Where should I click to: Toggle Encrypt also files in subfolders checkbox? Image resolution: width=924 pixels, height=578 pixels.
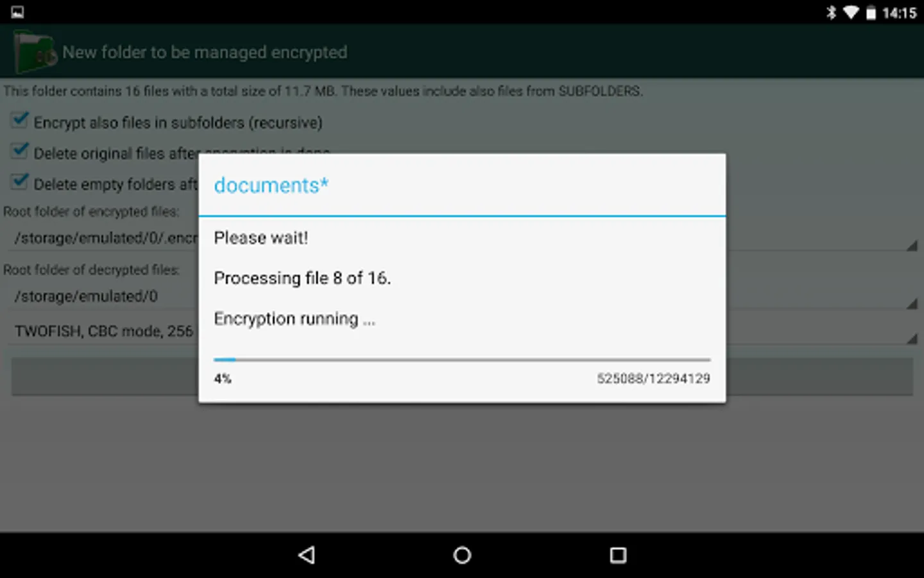click(20, 120)
